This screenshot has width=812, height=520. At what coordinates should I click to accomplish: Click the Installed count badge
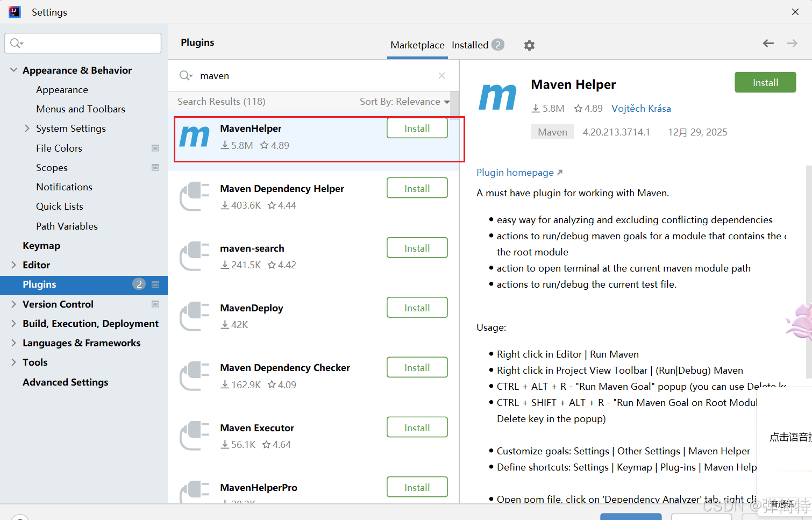(x=498, y=45)
